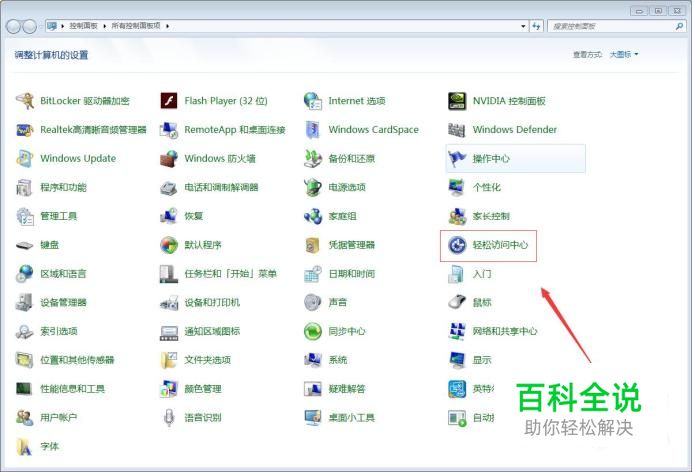Open 凭据管理器 safe icon
Screen dimensions: 692x472
pyautogui.click(x=313, y=245)
